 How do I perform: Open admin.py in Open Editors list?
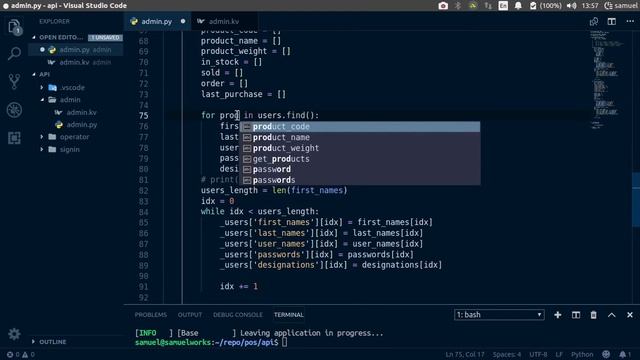(76, 49)
